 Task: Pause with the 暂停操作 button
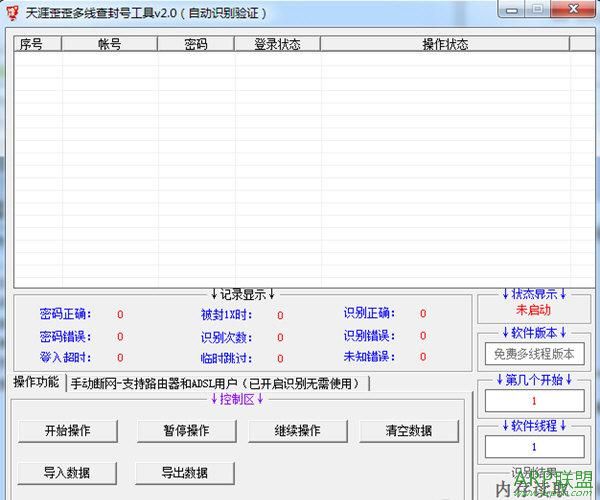click(x=186, y=431)
